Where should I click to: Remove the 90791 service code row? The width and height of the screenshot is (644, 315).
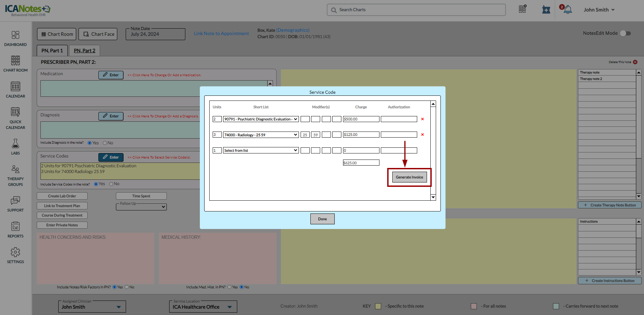click(422, 119)
